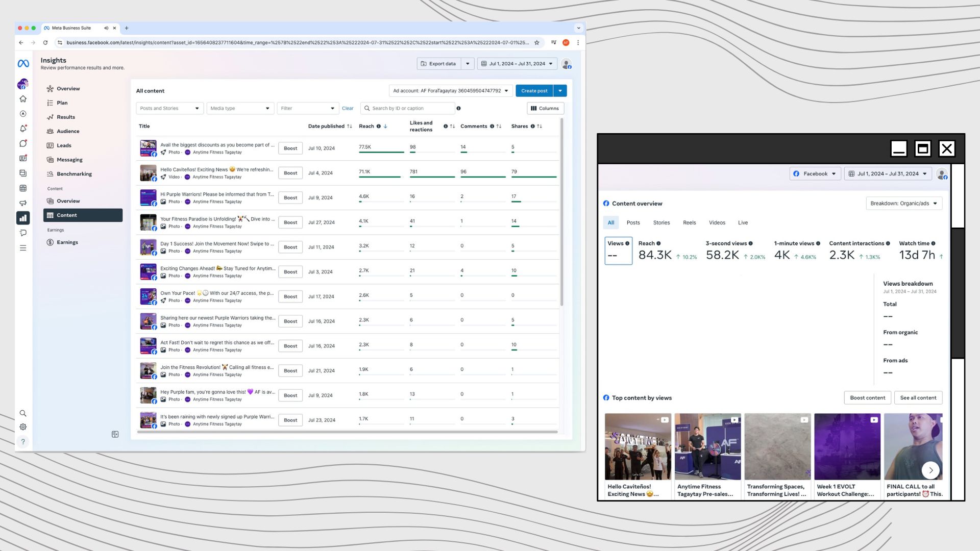Open the Media type dropdown
The image size is (980, 551).
coord(240,108)
